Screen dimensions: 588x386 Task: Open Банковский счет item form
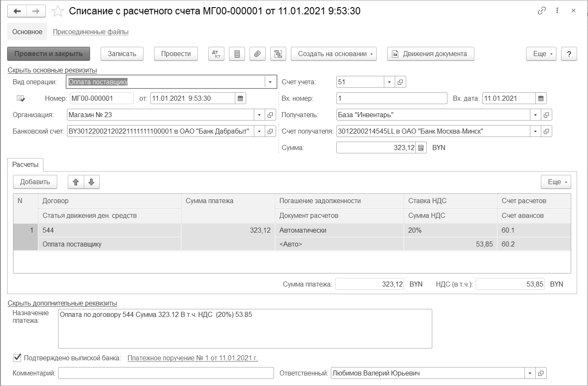(x=270, y=131)
